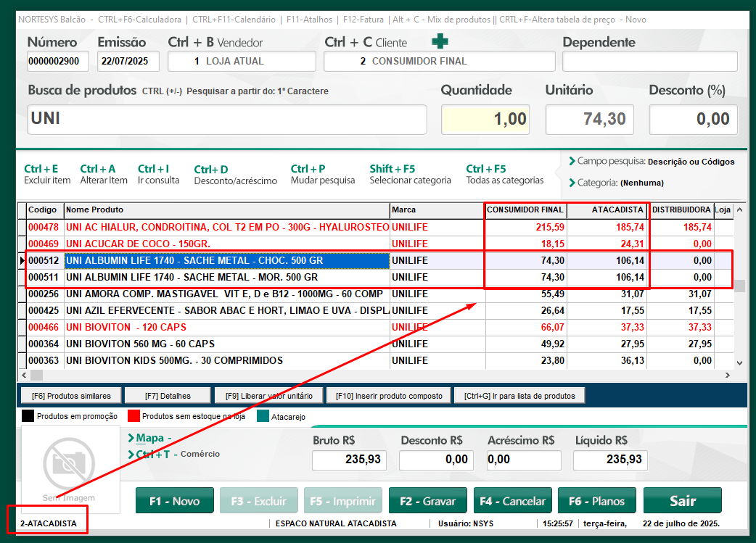Click the chevron beside Categoria
Viewport: 756px width, 543px height.
[572, 183]
